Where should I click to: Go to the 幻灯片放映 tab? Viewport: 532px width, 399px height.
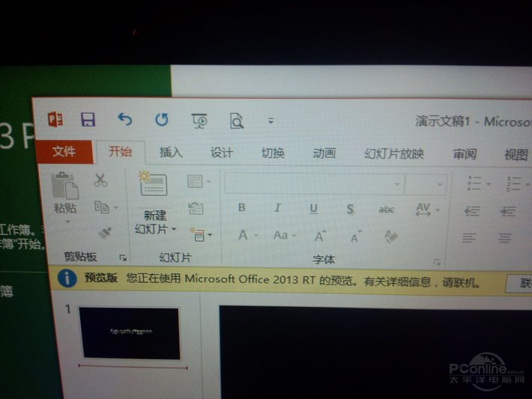394,153
